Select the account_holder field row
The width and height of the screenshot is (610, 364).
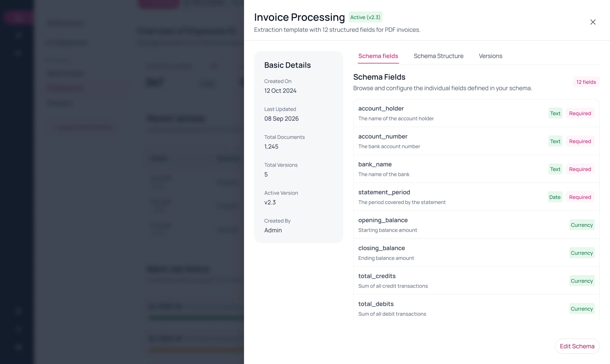(x=476, y=113)
